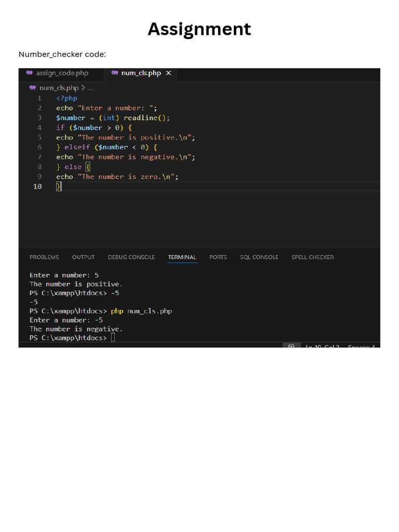Close the num_cls.php tab
Viewport: 399px width, 532px height.
click(168, 73)
